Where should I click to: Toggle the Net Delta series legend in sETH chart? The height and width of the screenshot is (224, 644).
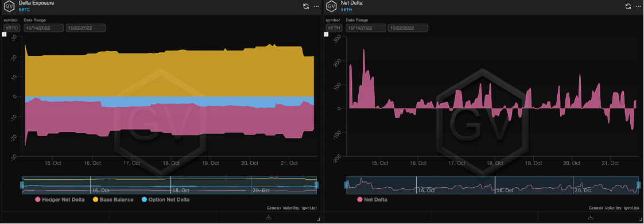coord(372,199)
